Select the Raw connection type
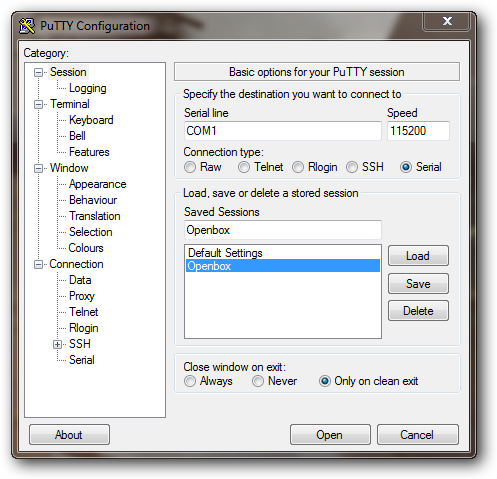 pos(190,167)
